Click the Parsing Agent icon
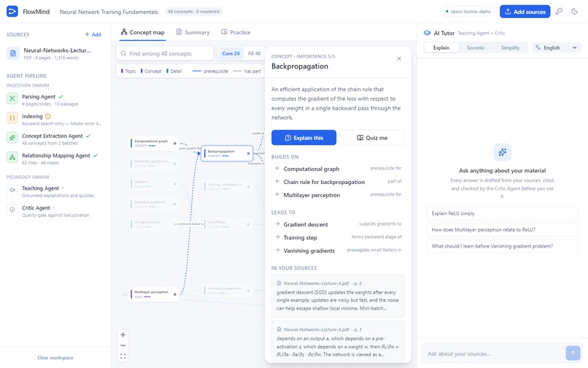588x368 pixels. 12,99
